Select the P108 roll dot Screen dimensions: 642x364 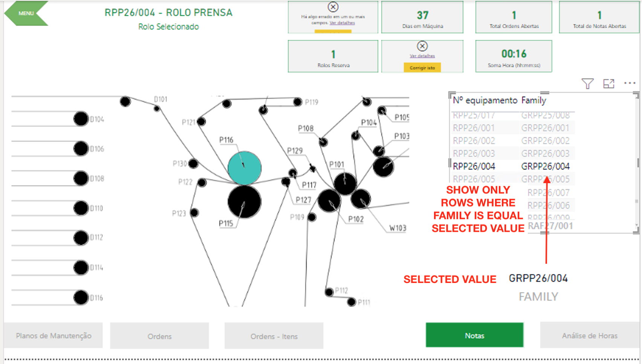point(323,142)
